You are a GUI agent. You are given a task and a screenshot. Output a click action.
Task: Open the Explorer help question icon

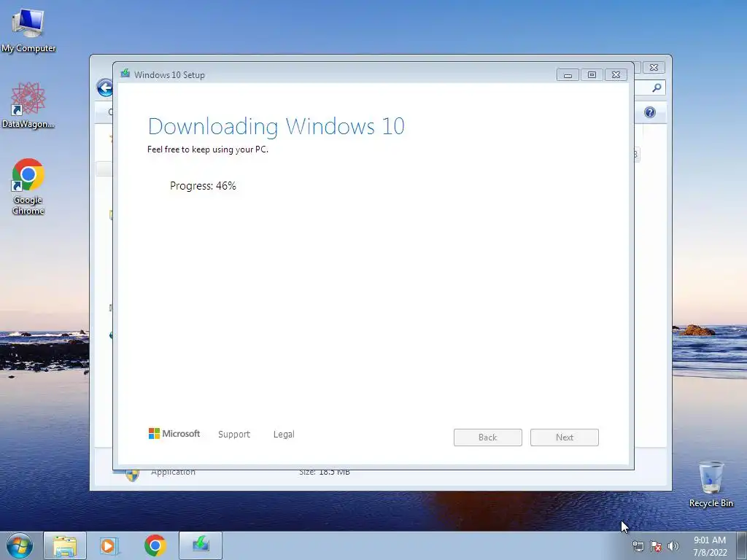click(x=650, y=112)
